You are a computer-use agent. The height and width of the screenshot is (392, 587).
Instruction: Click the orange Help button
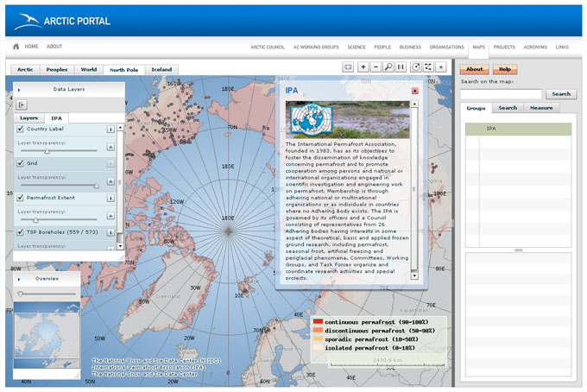pyautogui.click(x=505, y=69)
